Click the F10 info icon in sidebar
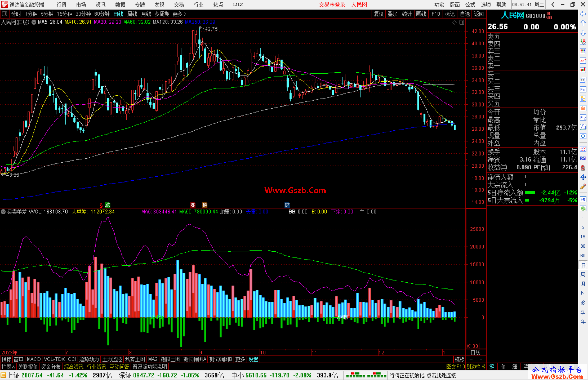The width and height of the screenshot is (588, 380). pos(583,89)
